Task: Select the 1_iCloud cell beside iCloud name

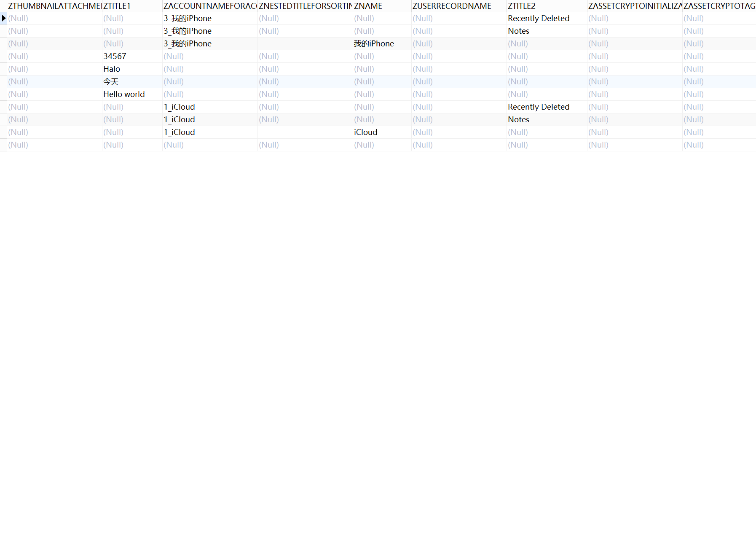Action: 179,132
